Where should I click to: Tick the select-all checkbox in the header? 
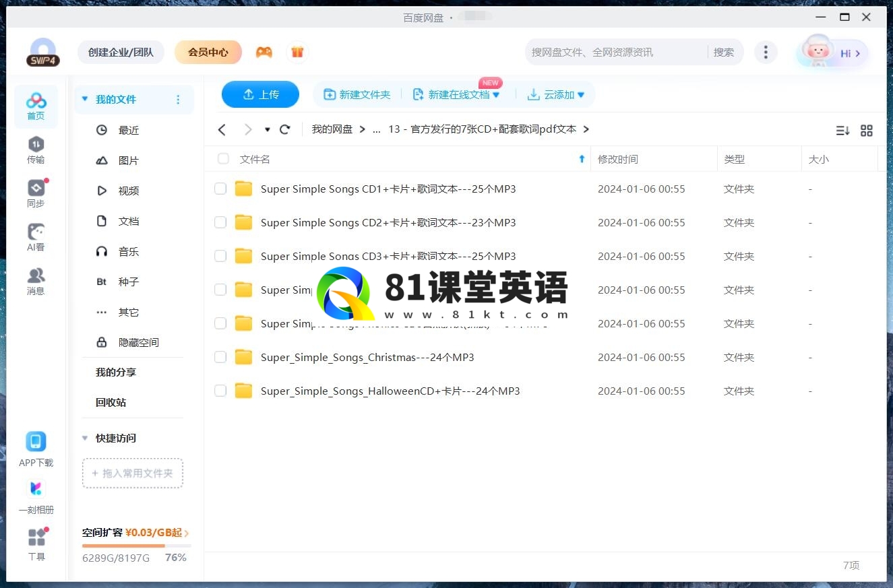[x=223, y=159]
